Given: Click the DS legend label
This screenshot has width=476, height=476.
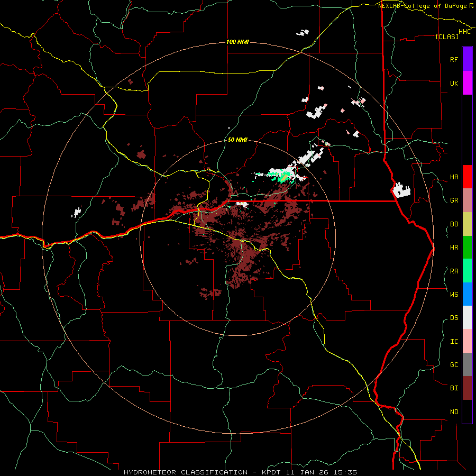Looking at the screenshot, I should tap(454, 318).
